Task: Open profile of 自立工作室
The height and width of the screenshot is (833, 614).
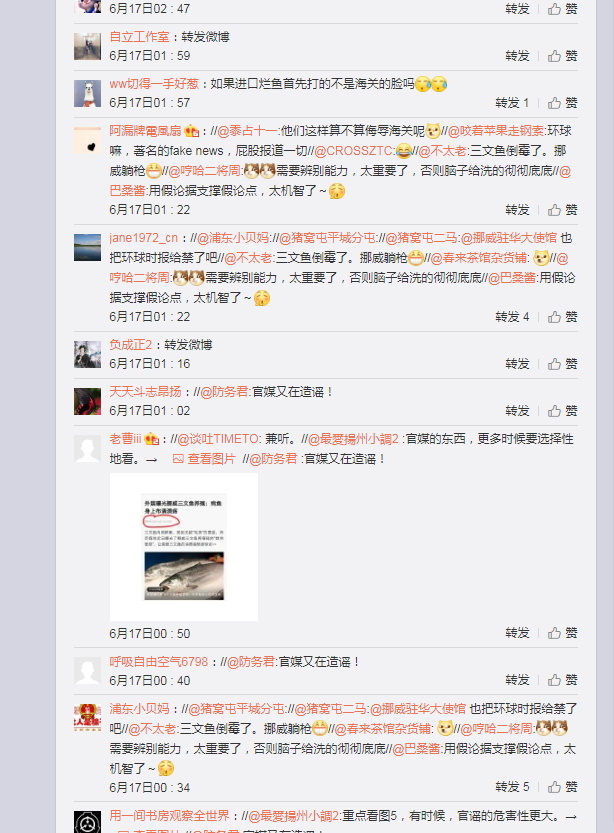Action: pos(139,37)
